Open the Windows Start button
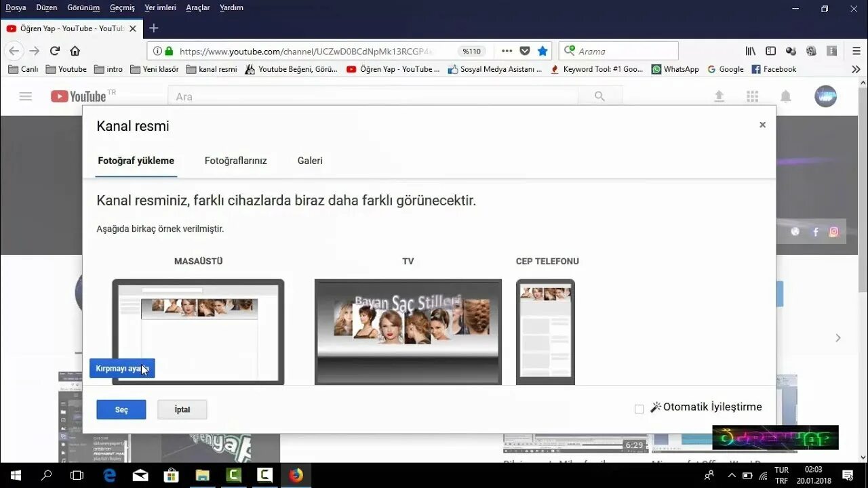This screenshot has width=868, height=488. [x=16, y=475]
